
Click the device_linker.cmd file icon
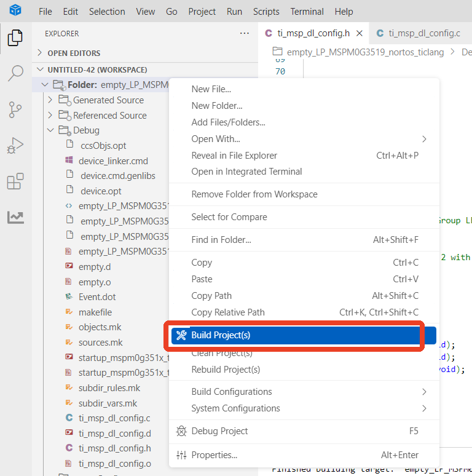69,160
